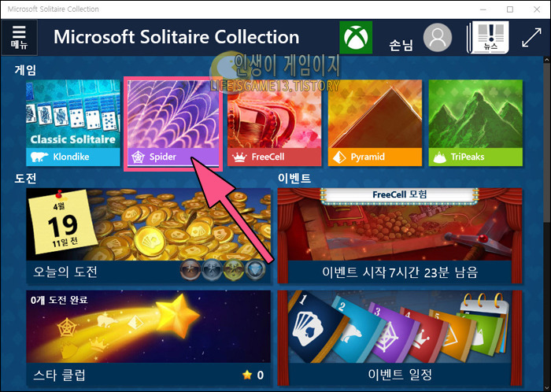Toggle fullscreen with the diagonal arrows icon
Image resolution: width=551 pixels, height=392 pixels.
click(531, 38)
